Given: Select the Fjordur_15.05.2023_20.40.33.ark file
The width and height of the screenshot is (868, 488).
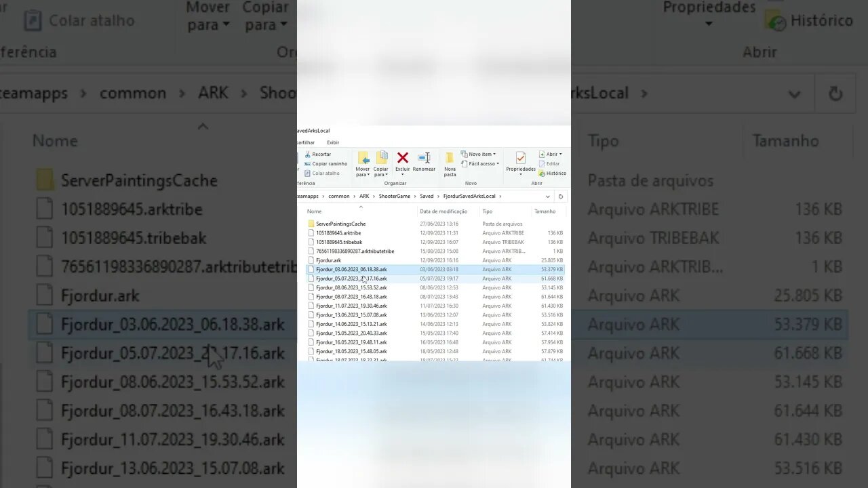Looking at the screenshot, I should coord(351,333).
